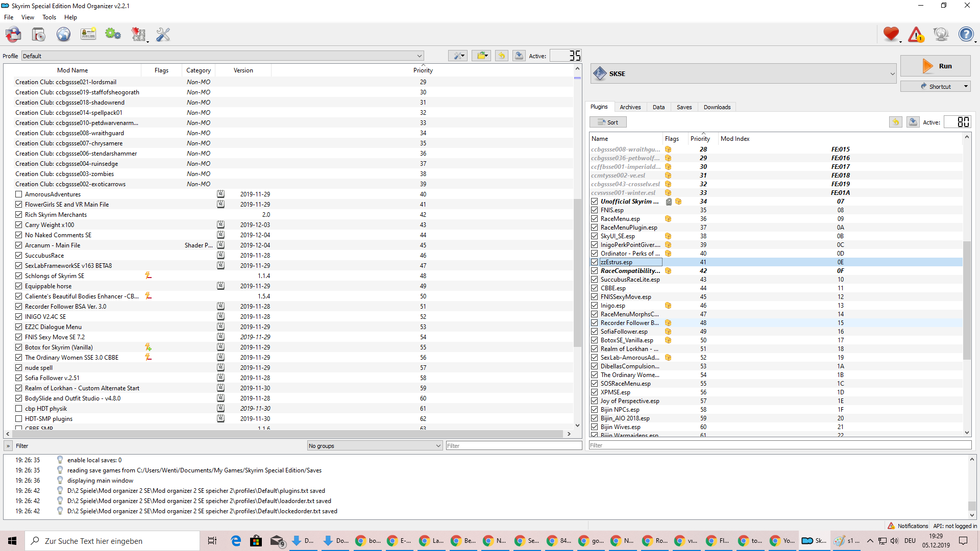Viewport: 980px width, 551px height.
Task: Enable the AmorousAdventures mod checkbox
Action: (19, 194)
